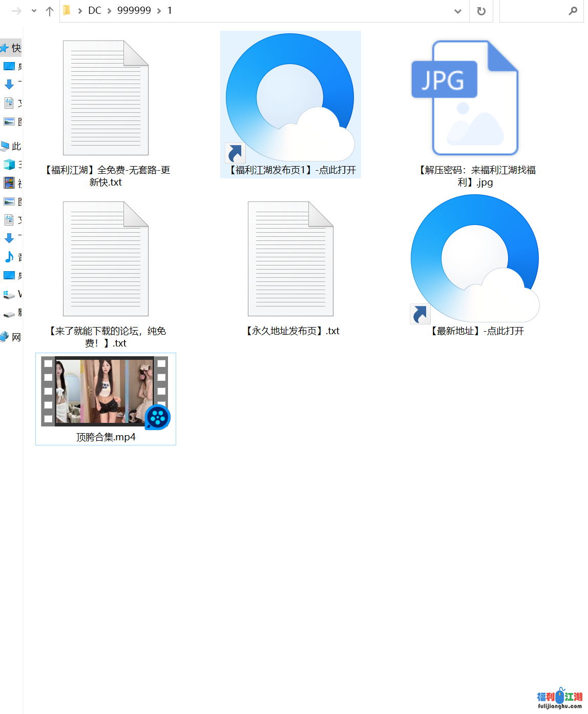Expand the breadcrumb chevron after 999999
Image resolution: width=588 pixels, height=714 pixels.
(x=159, y=11)
